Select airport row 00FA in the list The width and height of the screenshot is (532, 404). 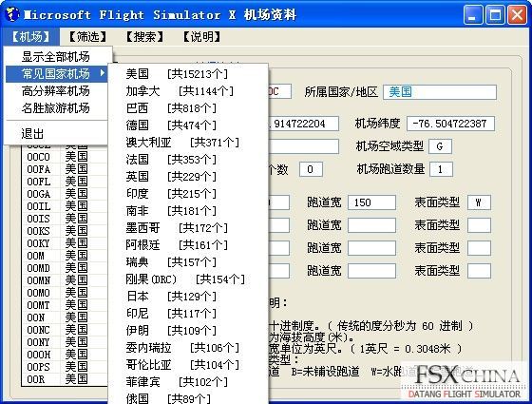[x=65, y=169]
